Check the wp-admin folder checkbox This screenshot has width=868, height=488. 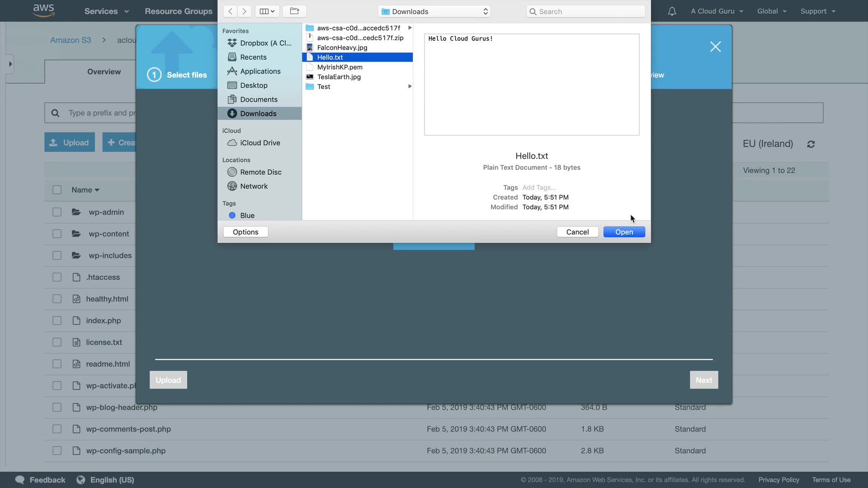pos(57,212)
